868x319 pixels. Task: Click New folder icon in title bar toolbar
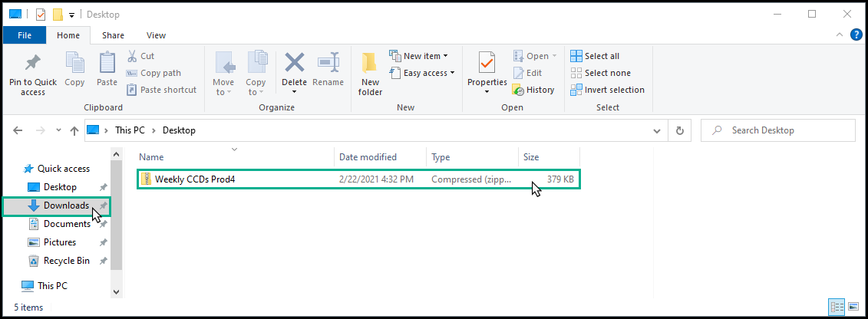tap(58, 15)
